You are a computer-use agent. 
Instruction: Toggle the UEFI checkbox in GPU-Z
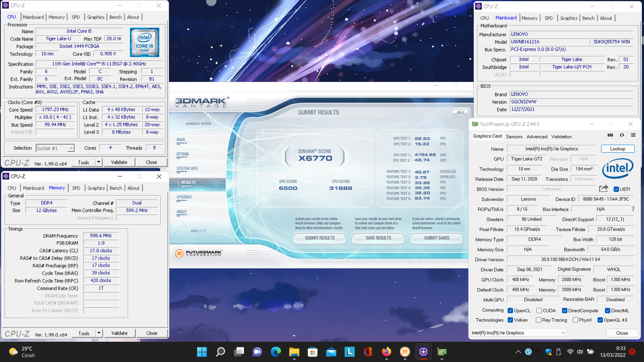click(x=616, y=189)
